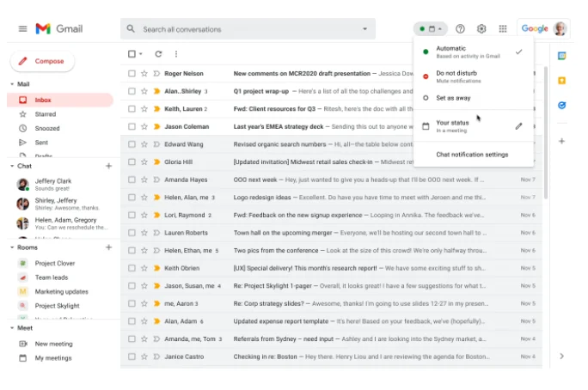Open the Google apps grid
This screenshot has height=390, width=588.
coord(503,29)
